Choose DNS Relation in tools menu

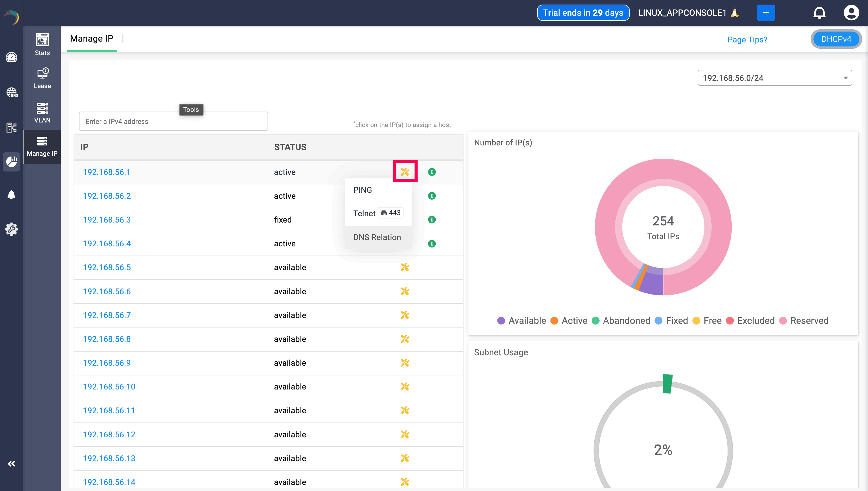(377, 237)
